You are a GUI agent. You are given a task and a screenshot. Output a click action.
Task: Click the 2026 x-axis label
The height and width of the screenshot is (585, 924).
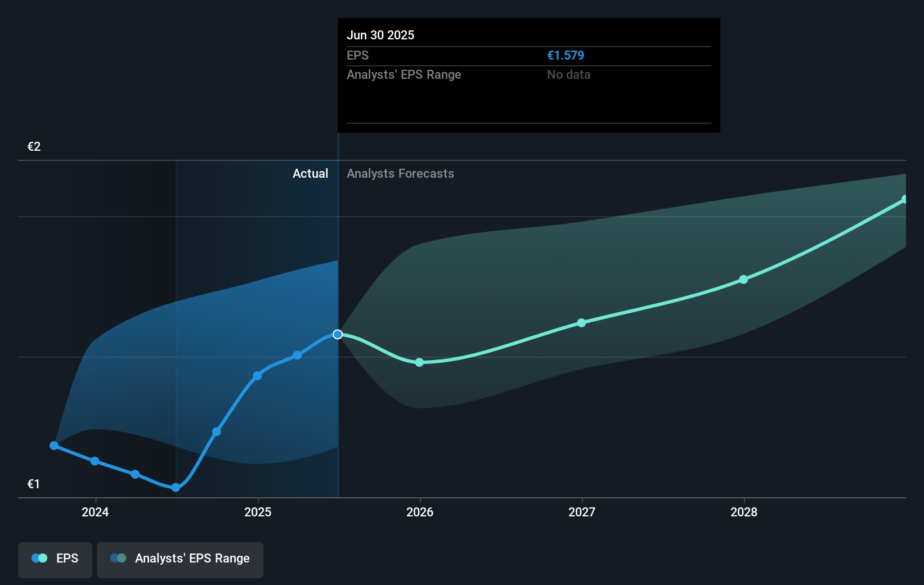point(420,512)
